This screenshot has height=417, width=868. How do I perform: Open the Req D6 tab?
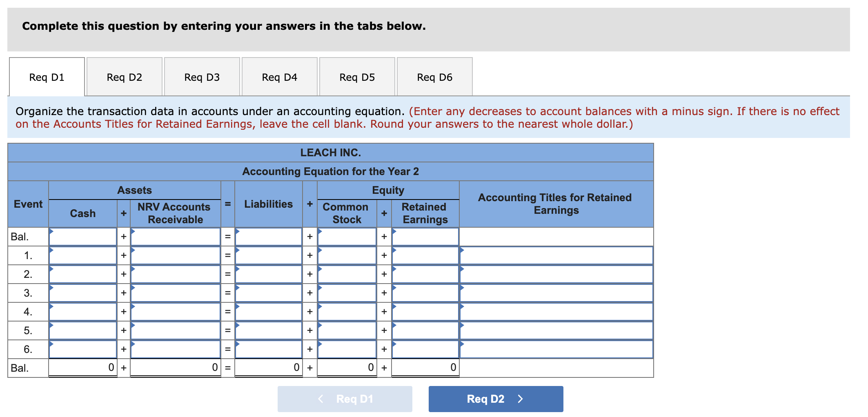(434, 77)
